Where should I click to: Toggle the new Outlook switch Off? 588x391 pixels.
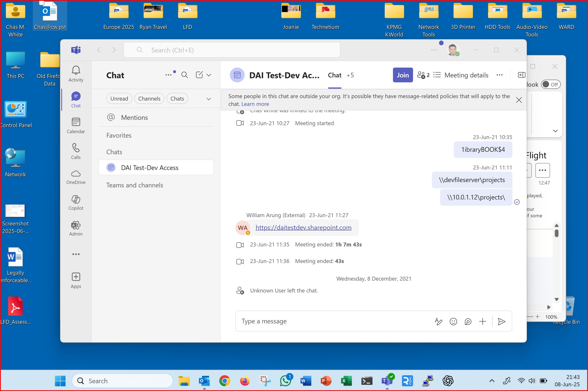tap(550, 85)
